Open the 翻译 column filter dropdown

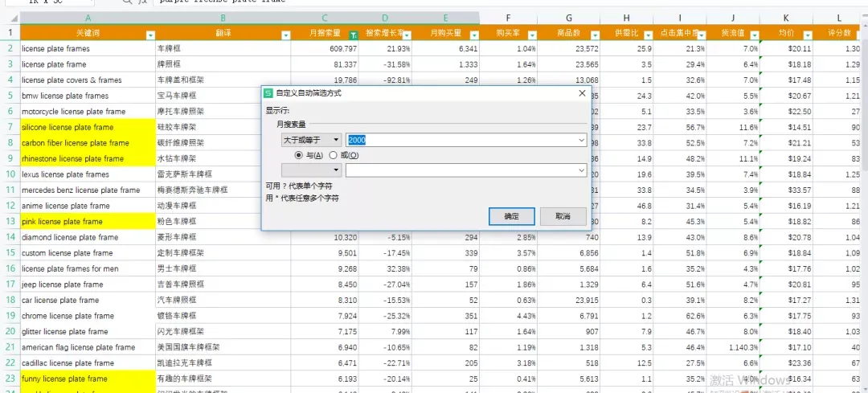pyautogui.click(x=285, y=35)
